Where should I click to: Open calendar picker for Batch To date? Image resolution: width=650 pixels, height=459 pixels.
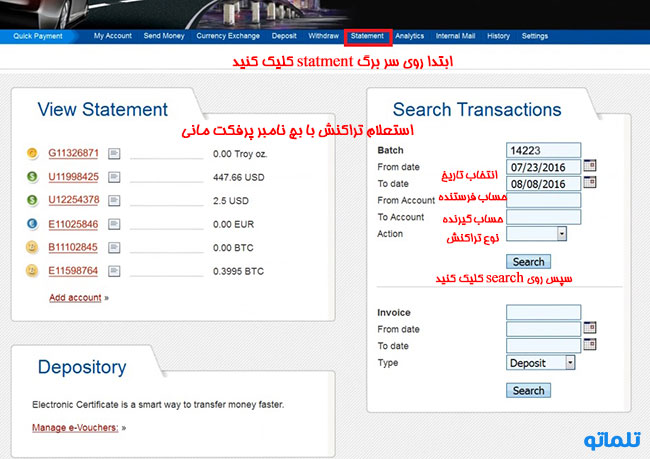[590, 182]
